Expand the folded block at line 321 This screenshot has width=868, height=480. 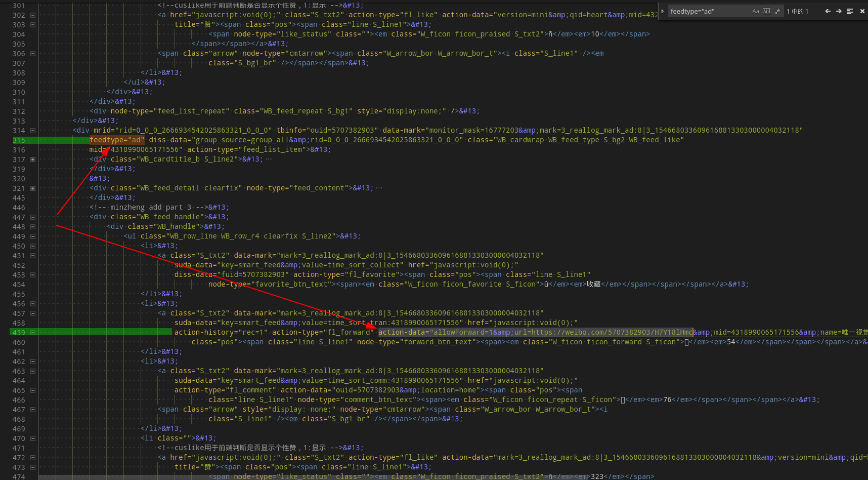(x=33, y=188)
